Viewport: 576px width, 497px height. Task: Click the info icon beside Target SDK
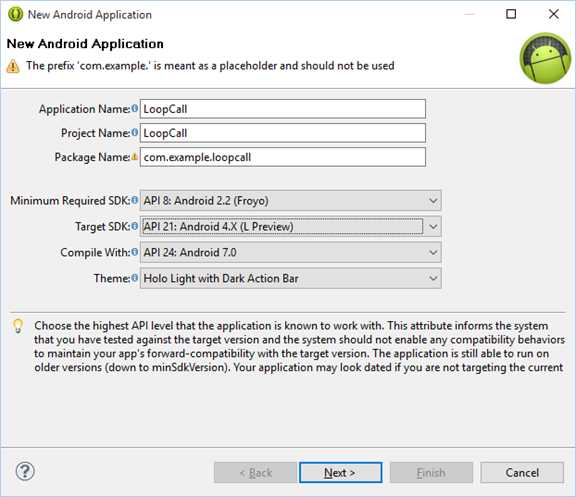pos(134,226)
